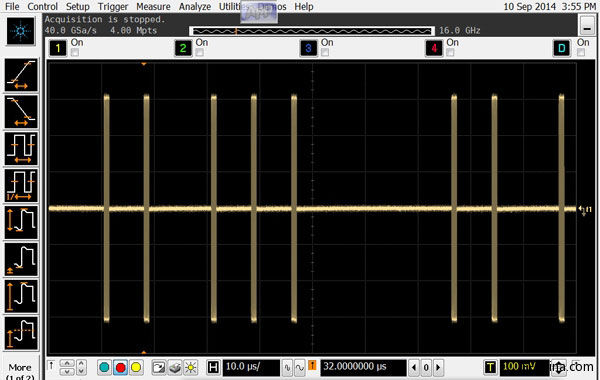Click the trigger level 100 mV field
Screen dimensions: 600x380
(524, 367)
